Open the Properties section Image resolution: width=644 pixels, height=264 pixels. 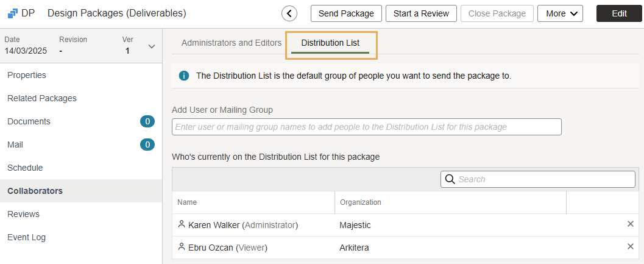click(x=27, y=75)
